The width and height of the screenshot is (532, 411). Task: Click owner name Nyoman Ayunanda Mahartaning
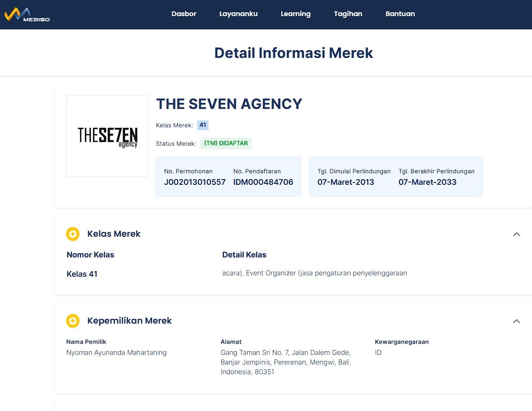point(116,353)
